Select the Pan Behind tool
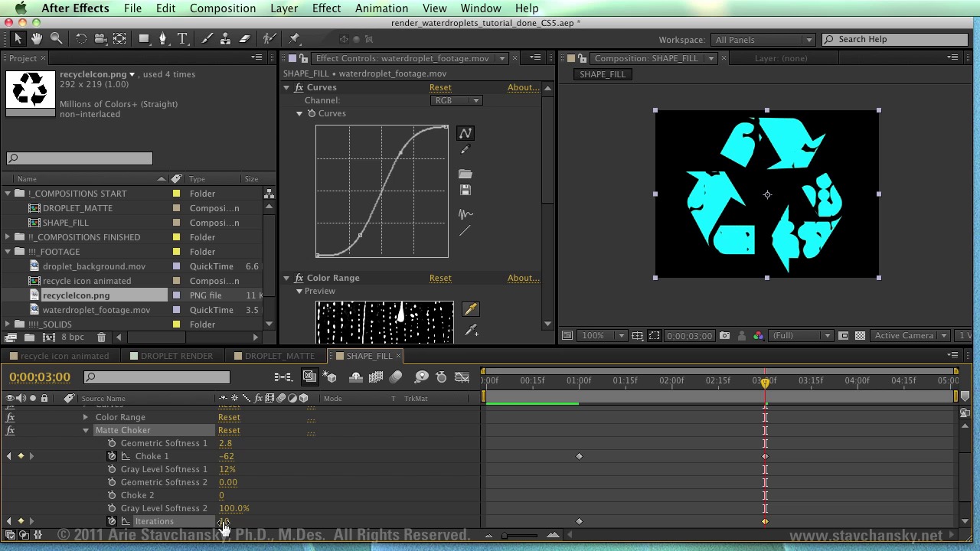Image resolution: width=980 pixels, height=551 pixels. [x=119, y=38]
